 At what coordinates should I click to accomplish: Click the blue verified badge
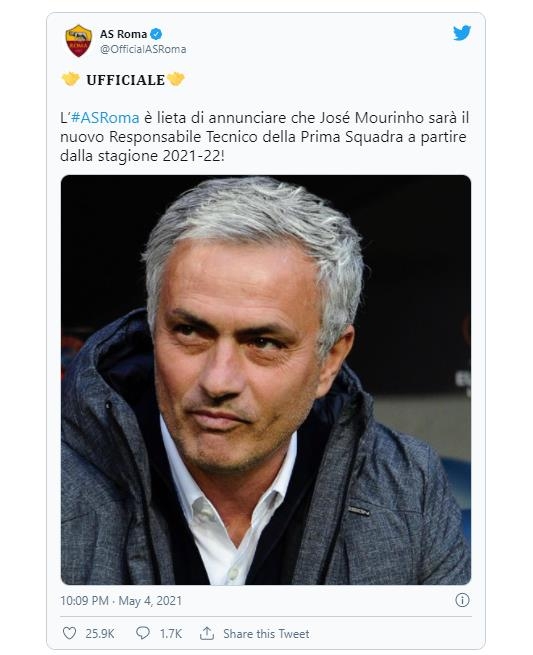click(156, 34)
